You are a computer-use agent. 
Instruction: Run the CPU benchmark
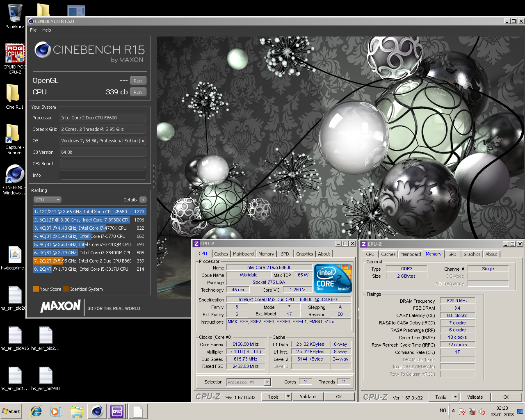(138, 92)
